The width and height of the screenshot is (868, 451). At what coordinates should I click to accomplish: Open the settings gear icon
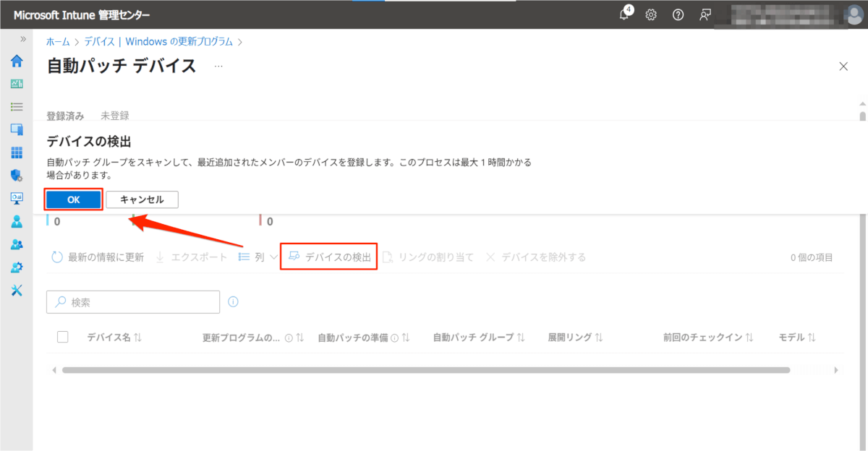tap(651, 14)
